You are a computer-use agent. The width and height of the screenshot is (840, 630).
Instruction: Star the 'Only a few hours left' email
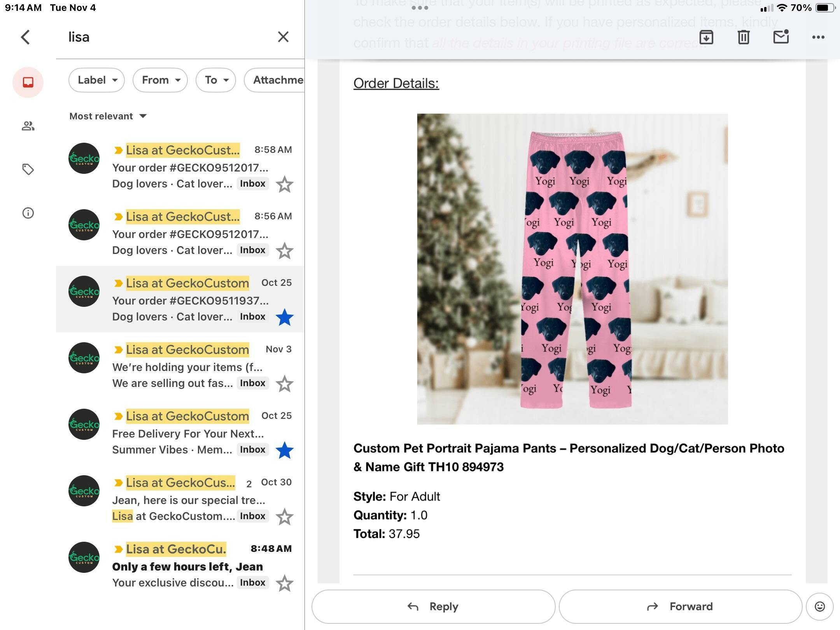284,583
